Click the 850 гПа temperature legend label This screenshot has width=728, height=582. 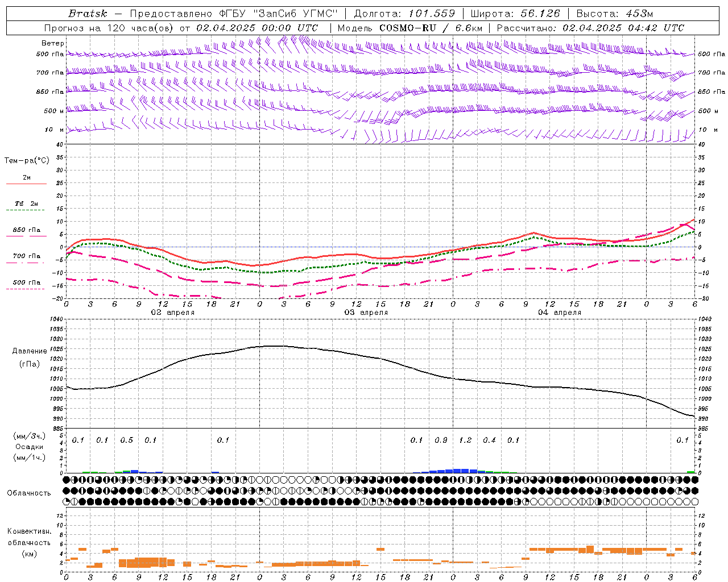[x=26, y=230]
